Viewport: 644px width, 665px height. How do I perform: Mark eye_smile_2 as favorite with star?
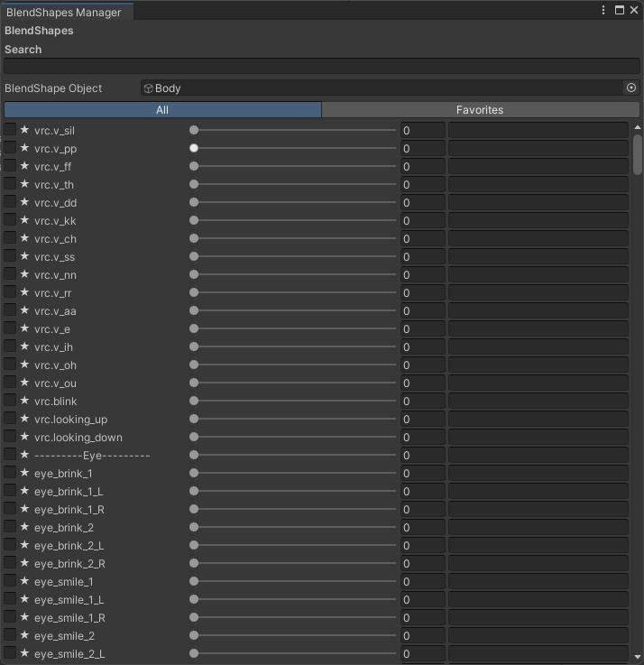(x=24, y=636)
